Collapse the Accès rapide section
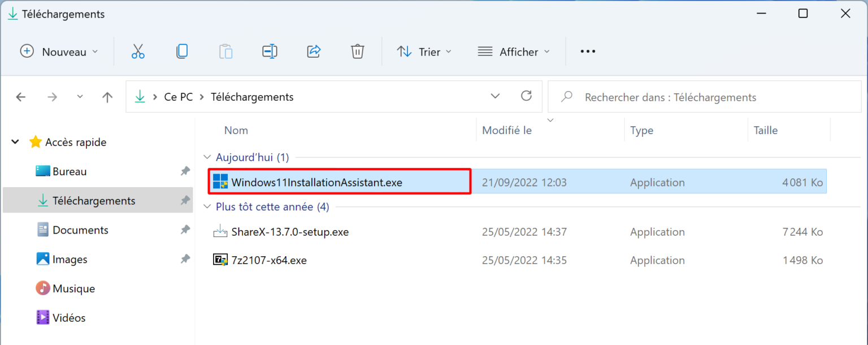868x345 pixels. coord(15,142)
